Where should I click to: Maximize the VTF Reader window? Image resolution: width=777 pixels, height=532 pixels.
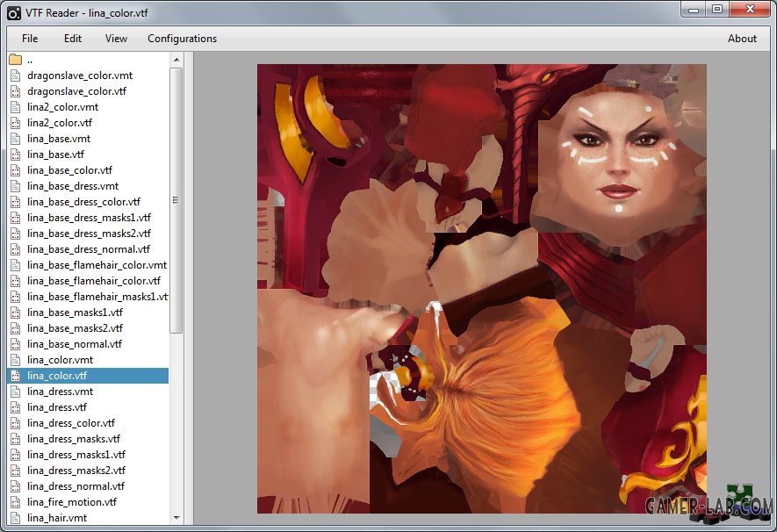717,9
